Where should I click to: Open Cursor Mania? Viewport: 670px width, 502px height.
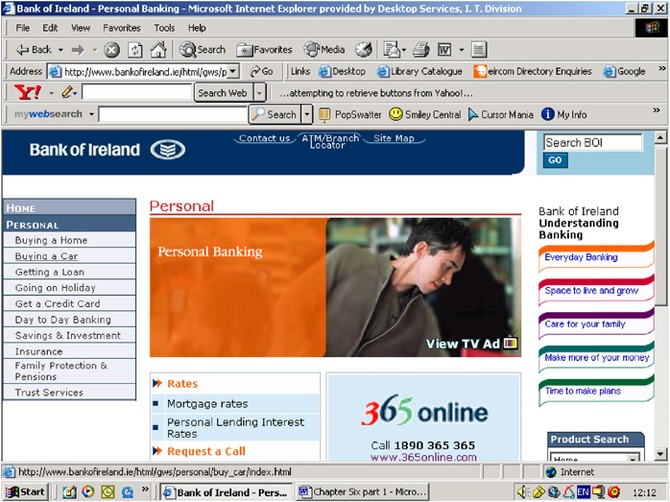(500, 114)
